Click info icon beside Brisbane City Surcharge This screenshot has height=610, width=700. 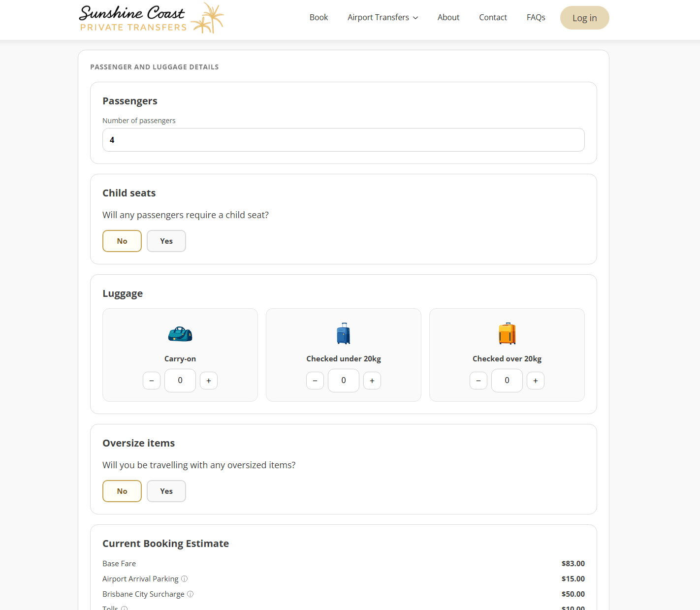pyautogui.click(x=191, y=594)
